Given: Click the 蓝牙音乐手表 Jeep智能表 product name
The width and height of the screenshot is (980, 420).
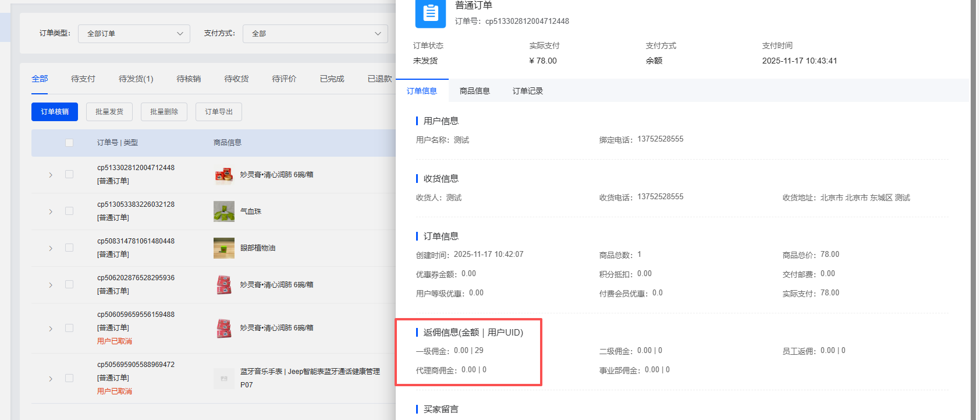Looking at the screenshot, I should pos(310,378).
